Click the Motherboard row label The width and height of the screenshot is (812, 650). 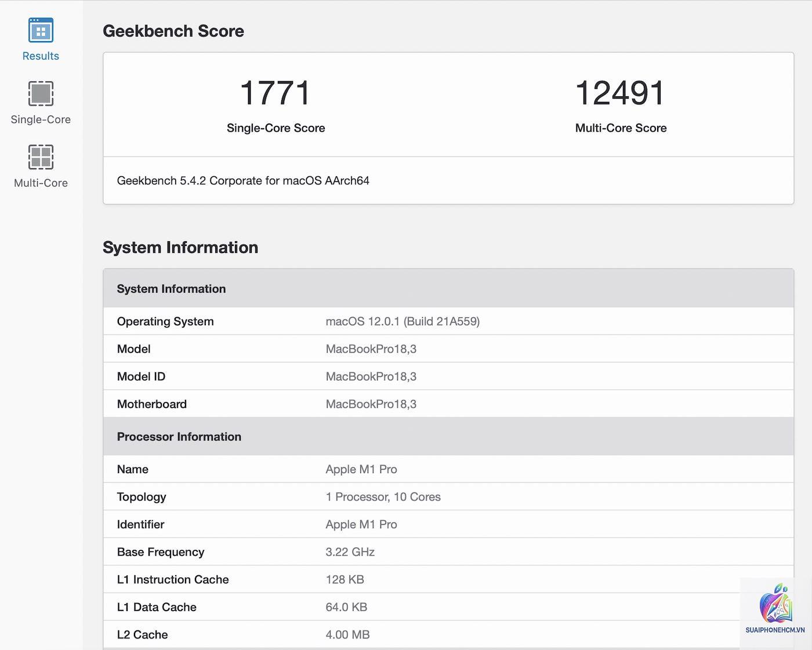point(152,404)
